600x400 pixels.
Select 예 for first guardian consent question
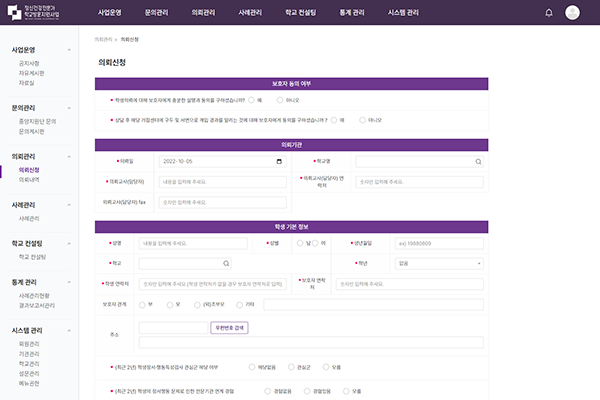pyautogui.click(x=251, y=100)
